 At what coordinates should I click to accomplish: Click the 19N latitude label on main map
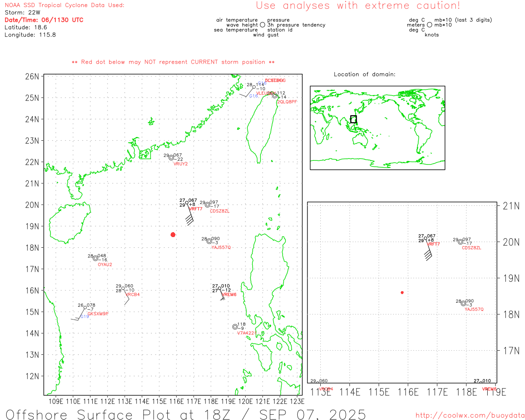coord(32,226)
